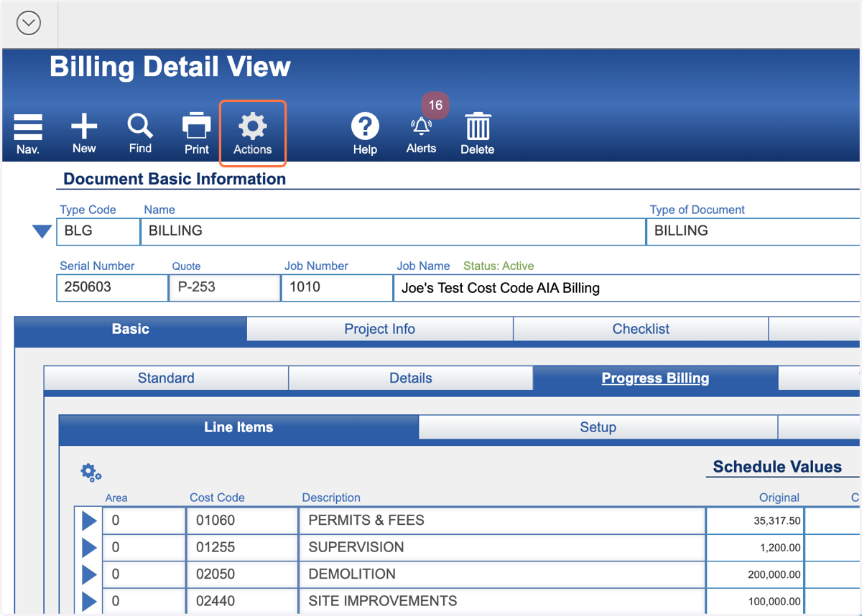Create a New record with plus icon
The image size is (862, 616).
click(x=84, y=134)
